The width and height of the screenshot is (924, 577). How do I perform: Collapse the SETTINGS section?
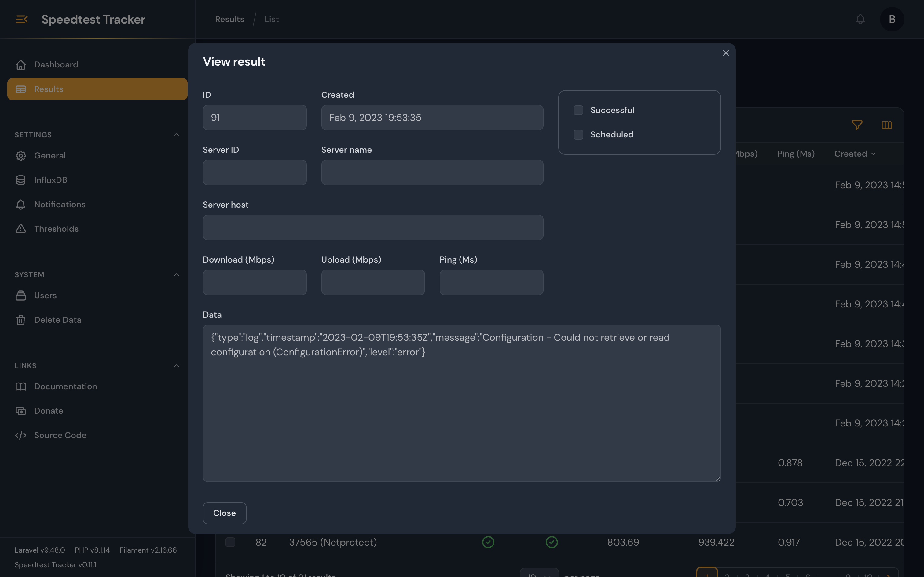point(176,135)
